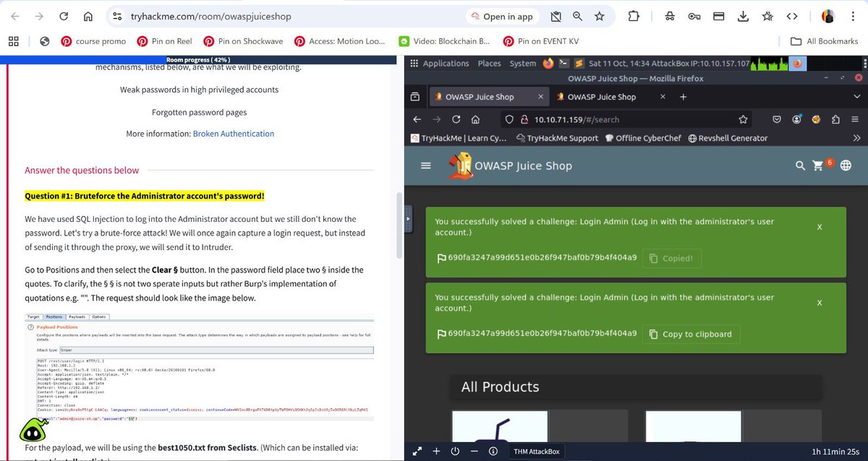Viewport: 868px width, 461px height.
Task: Click the AttackBox info circle icon
Action: [493, 452]
